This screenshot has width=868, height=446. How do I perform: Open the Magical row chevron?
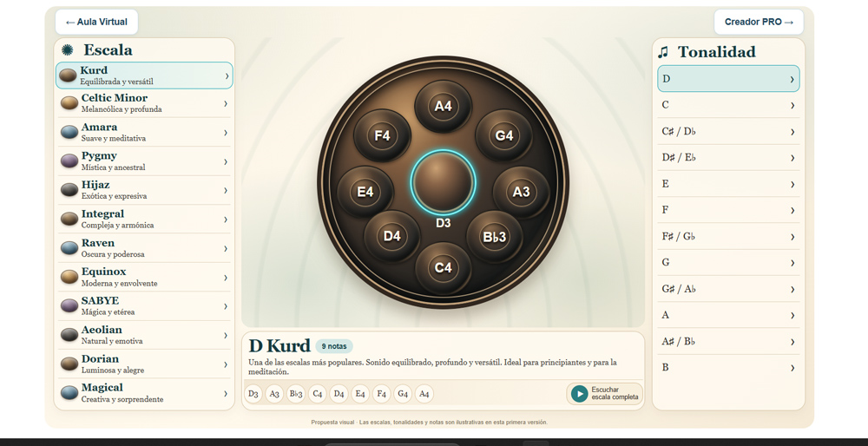[x=226, y=393]
